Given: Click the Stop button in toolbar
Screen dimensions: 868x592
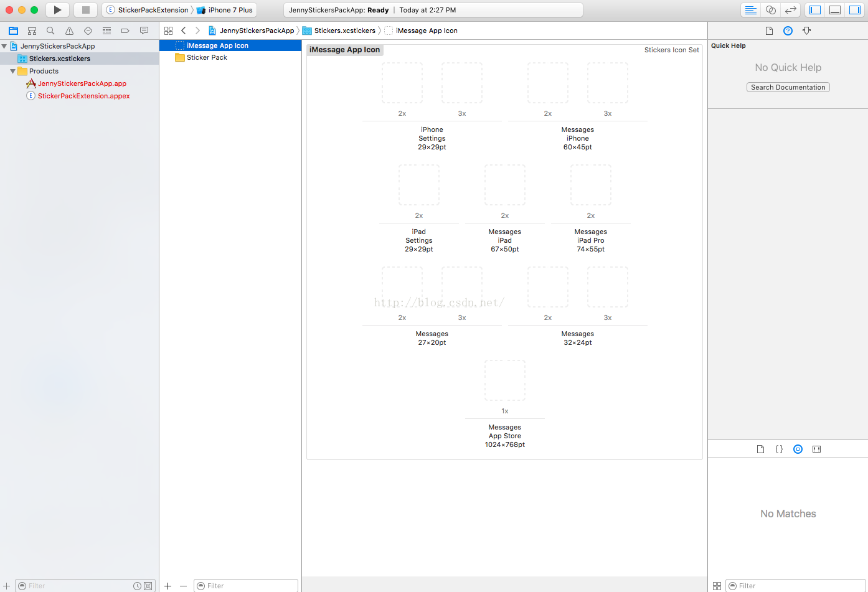Looking at the screenshot, I should [85, 10].
